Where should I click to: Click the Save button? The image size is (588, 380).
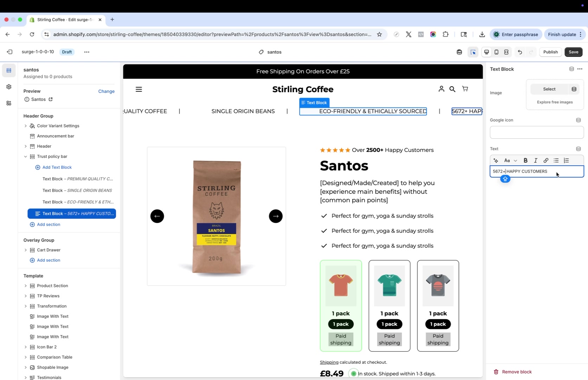pos(574,52)
